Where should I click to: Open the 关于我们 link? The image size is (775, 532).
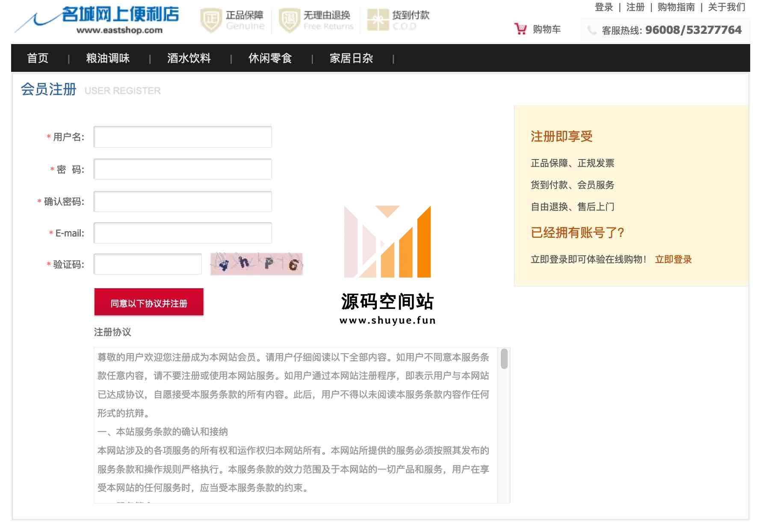pos(727,7)
